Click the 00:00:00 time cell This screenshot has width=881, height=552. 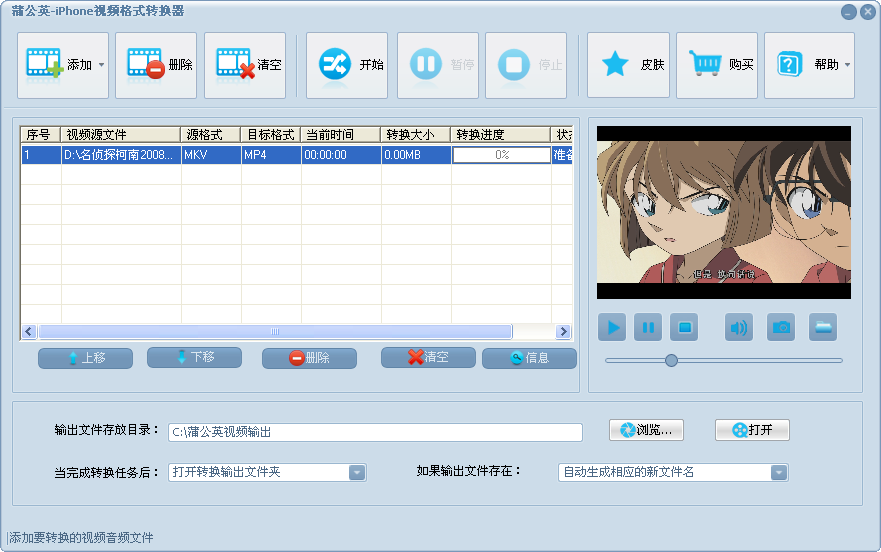pos(342,155)
